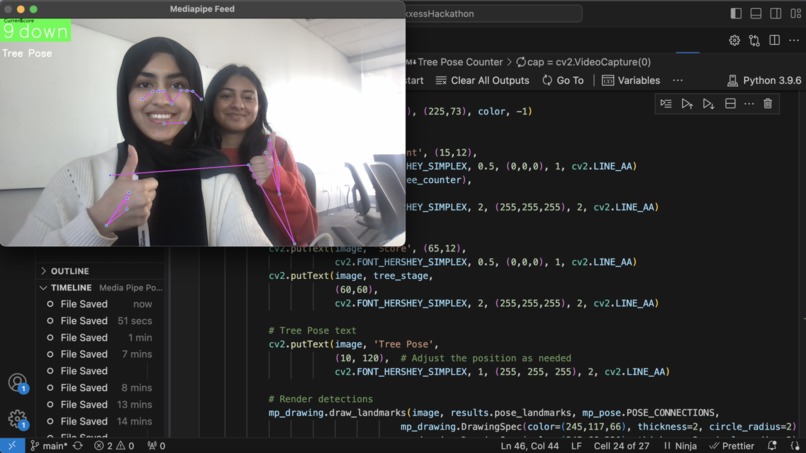Select File Saved entry from 13 mins
The height and width of the screenshot is (453, 806).
pyautogui.click(x=99, y=405)
